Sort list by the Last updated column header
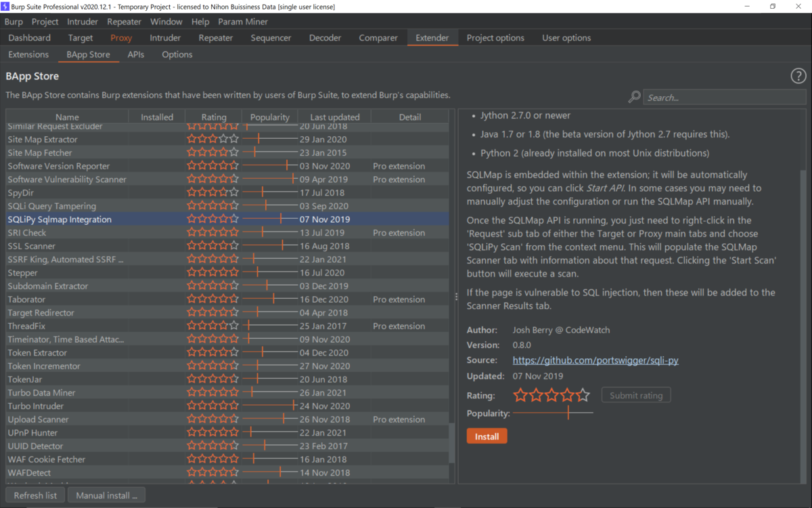The height and width of the screenshot is (508, 812). click(335, 117)
